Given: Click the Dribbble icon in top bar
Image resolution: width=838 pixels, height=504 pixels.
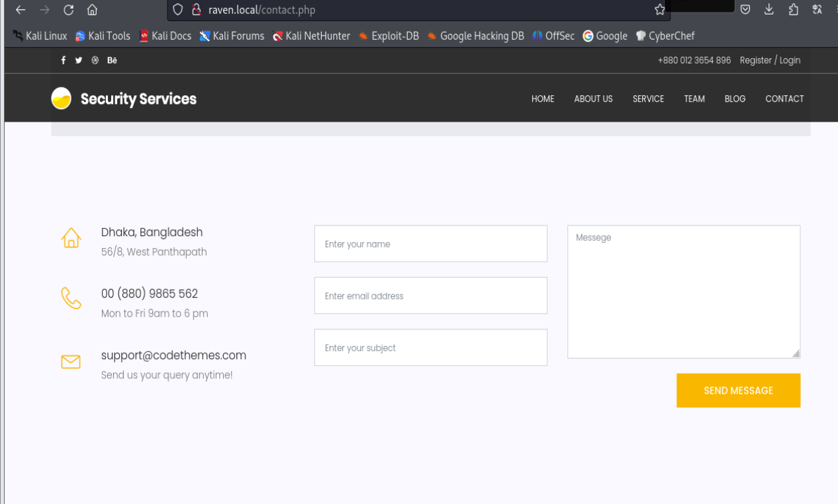Looking at the screenshot, I should point(95,60).
